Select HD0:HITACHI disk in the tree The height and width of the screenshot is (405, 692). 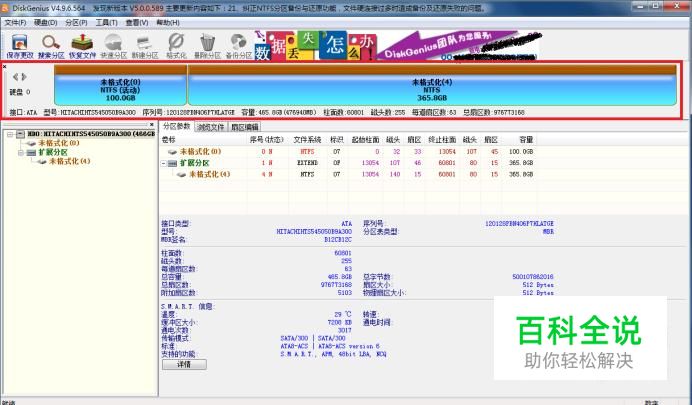[x=91, y=134]
